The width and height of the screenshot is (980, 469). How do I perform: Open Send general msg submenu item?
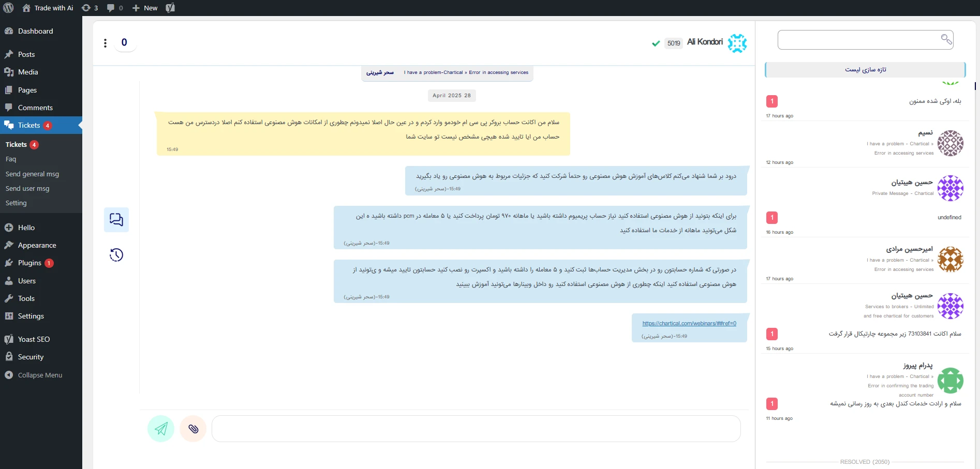click(x=32, y=174)
